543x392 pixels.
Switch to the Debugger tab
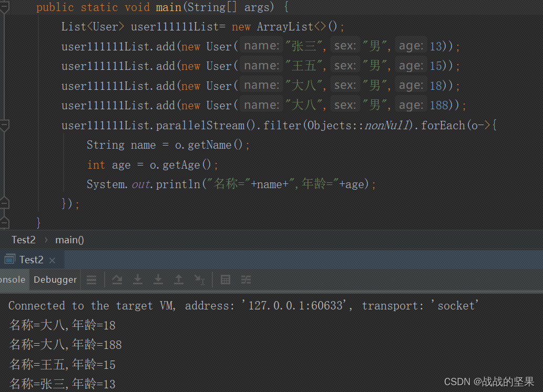point(55,280)
